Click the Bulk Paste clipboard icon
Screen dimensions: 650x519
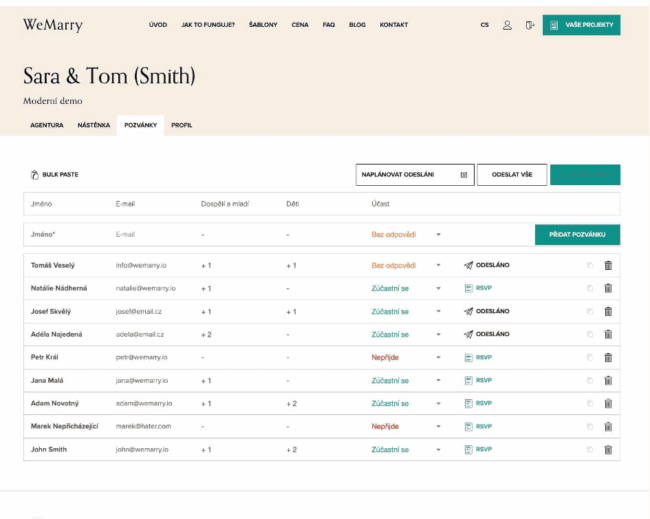[35, 175]
